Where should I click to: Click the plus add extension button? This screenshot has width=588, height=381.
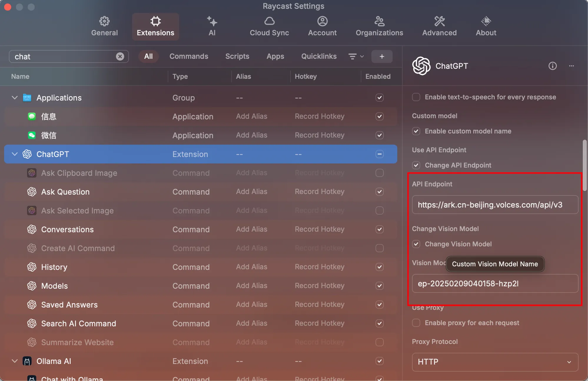(x=382, y=56)
